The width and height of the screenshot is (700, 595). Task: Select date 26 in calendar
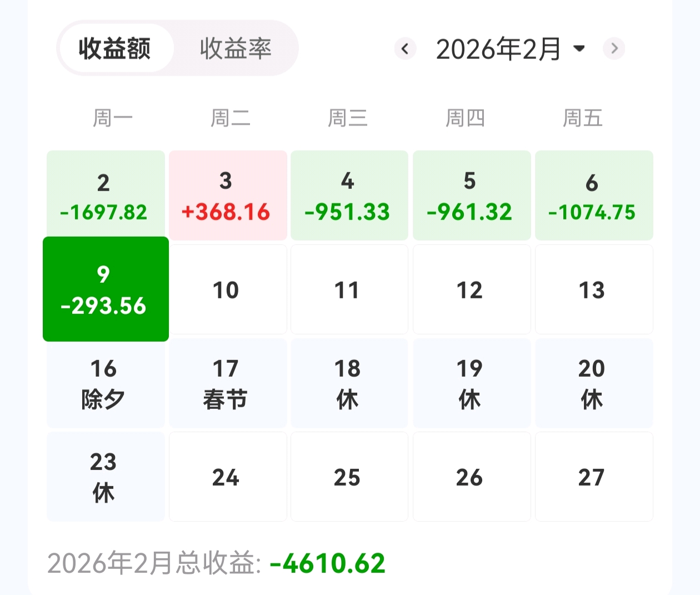tap(472, 477)
